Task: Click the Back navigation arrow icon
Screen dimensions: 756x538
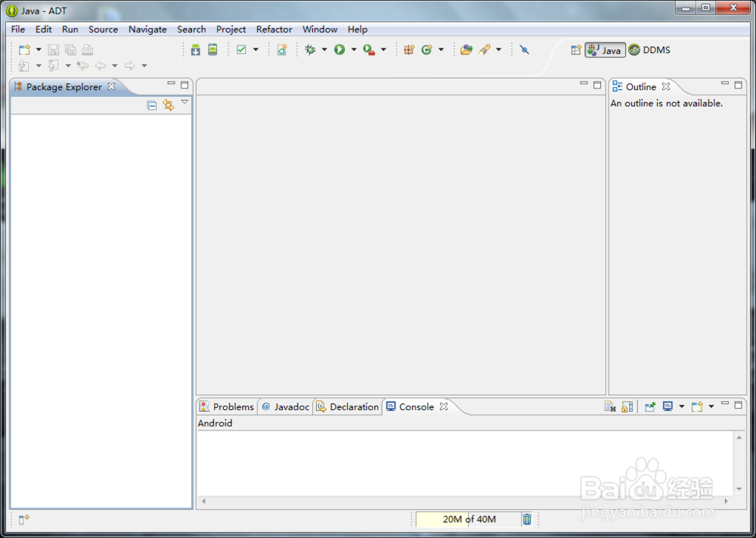Action: [101, 66]
